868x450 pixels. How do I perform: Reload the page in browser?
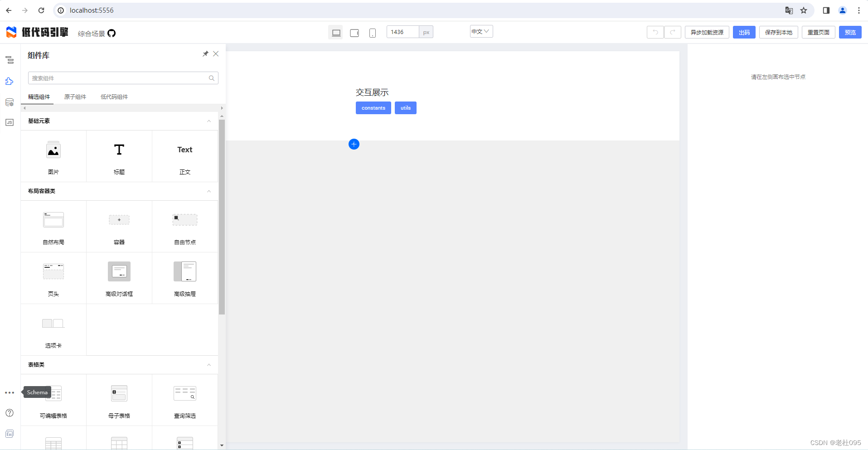pos(41,10)
